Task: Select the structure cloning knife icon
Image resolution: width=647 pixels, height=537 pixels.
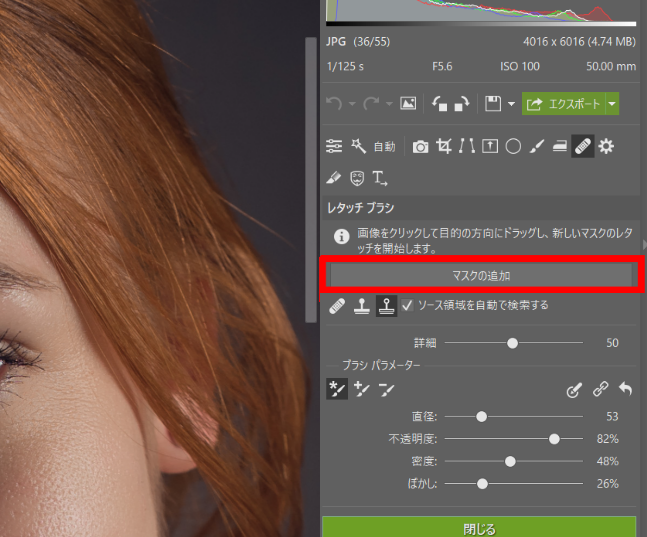Action: (333, 178)
